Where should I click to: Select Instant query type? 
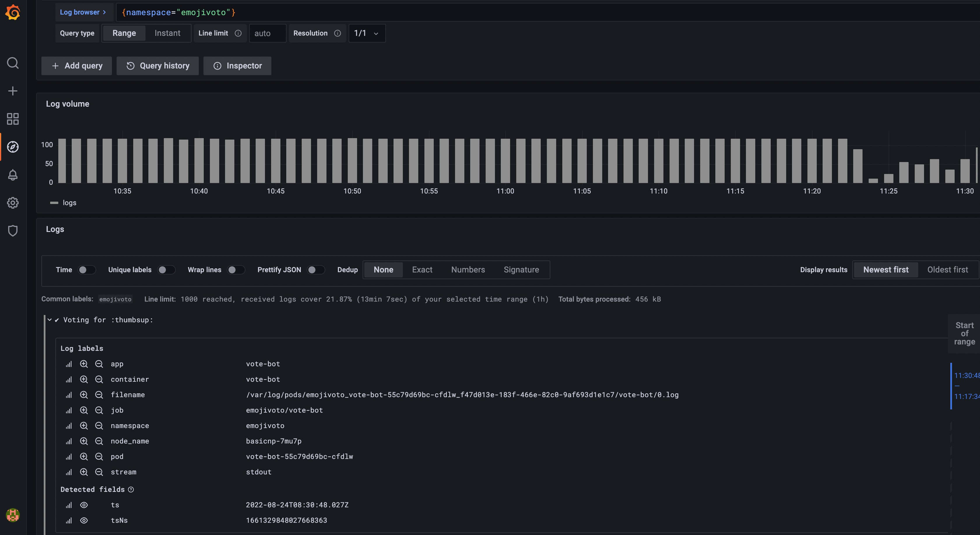tap(167, 33)
